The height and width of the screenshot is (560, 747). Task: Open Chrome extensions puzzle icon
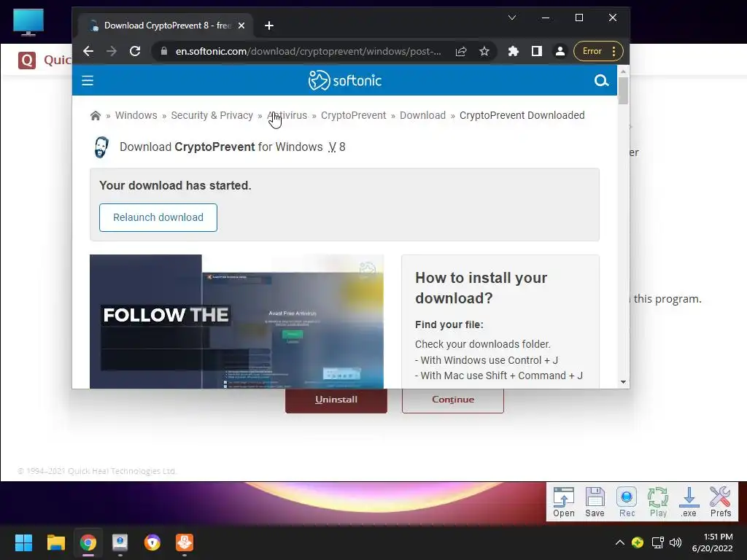(x=513, y=52)
